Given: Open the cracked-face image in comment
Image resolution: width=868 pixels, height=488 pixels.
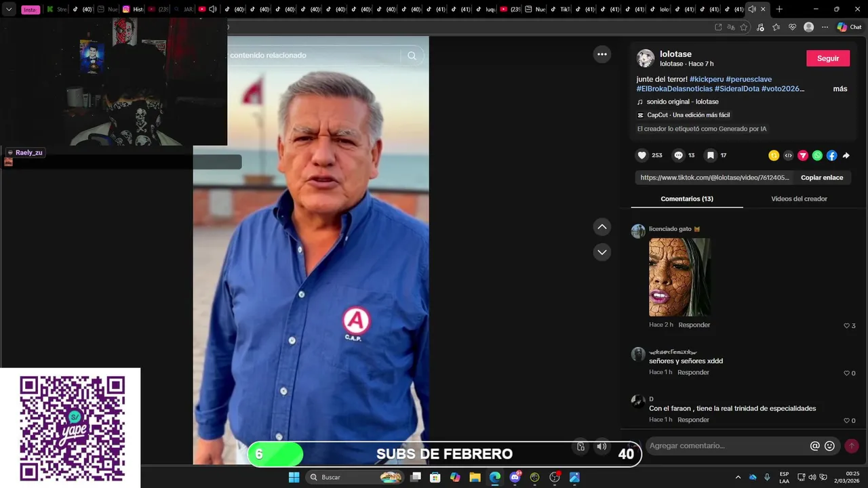Looking at the screenshot, I should tap(679, 277).
